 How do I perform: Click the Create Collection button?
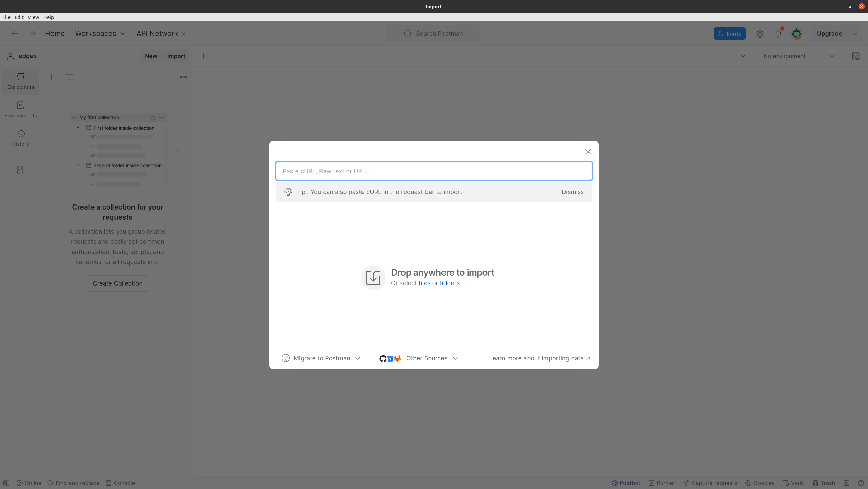click(x=118, y=283)
